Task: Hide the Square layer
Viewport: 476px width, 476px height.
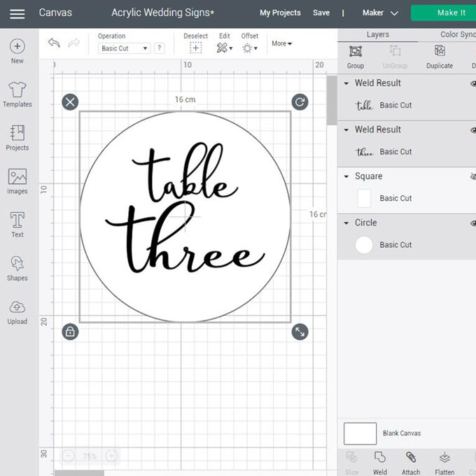Action: tap(472, 176)
